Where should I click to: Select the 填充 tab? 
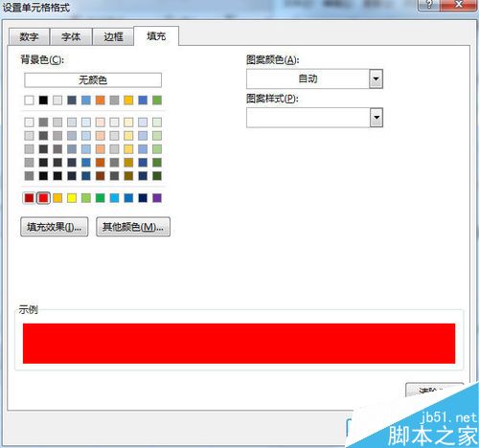pos(156,36)
